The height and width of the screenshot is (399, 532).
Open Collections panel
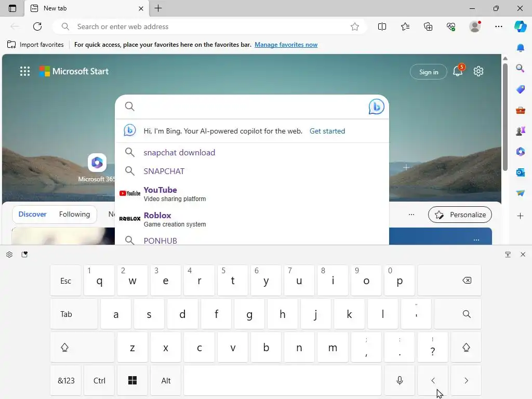428,26
